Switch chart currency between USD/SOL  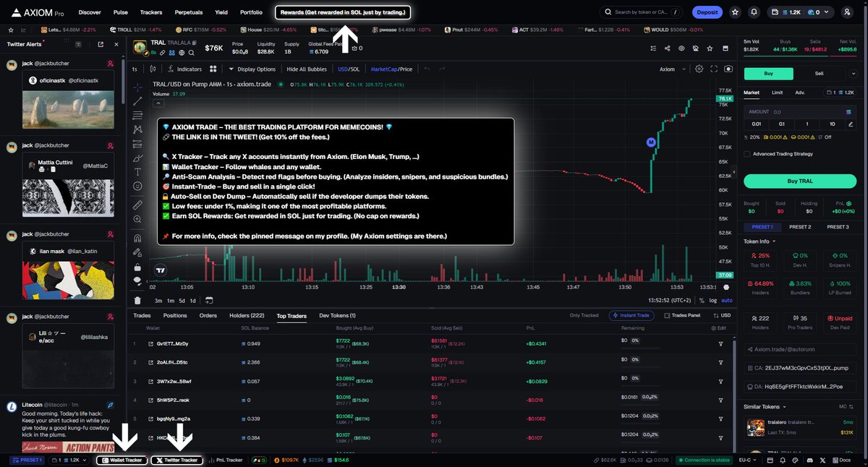pyautogui.click(x=349, y=69)
